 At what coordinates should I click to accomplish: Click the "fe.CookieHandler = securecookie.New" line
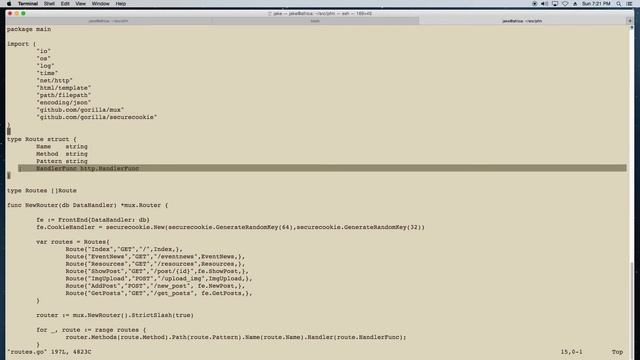(x=230, y=228)
